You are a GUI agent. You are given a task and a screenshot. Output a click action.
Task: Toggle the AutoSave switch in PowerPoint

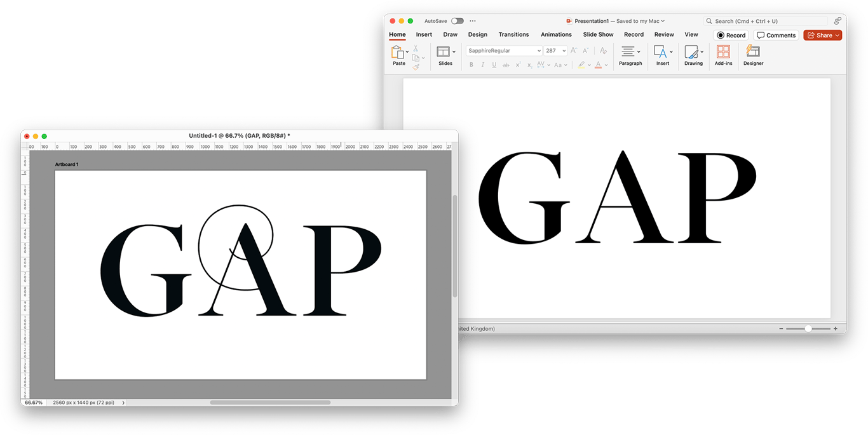click(x=458, y=21)
